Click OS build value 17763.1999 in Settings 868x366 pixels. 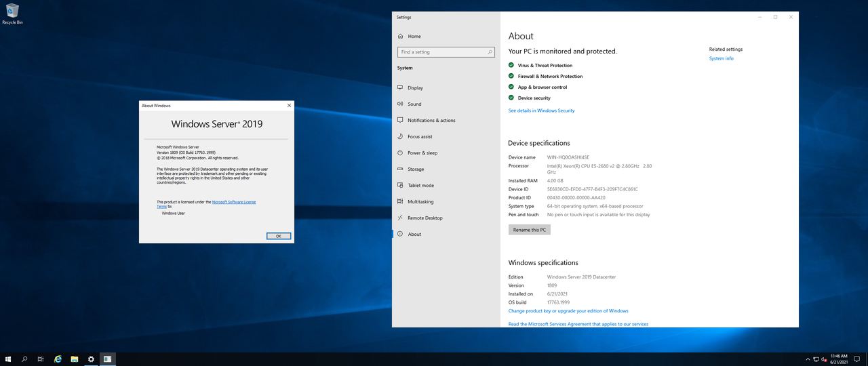(x=558, y=302)
